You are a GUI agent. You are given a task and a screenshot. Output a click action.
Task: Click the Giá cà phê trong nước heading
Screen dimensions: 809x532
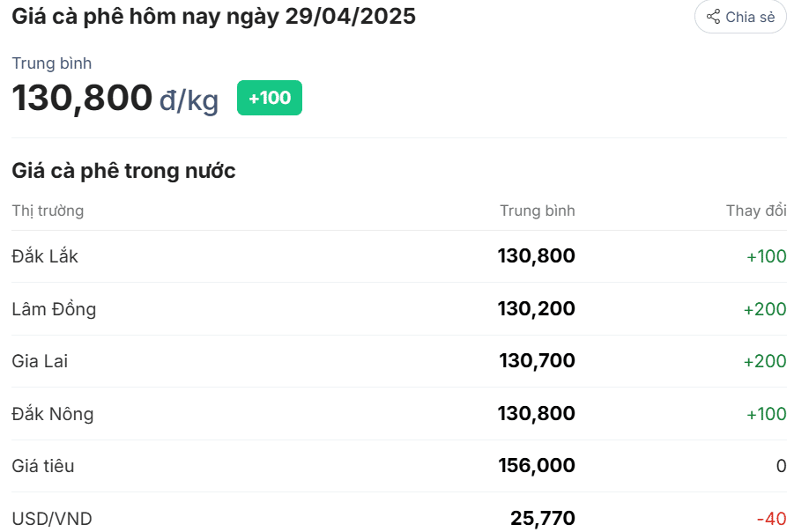124,171
